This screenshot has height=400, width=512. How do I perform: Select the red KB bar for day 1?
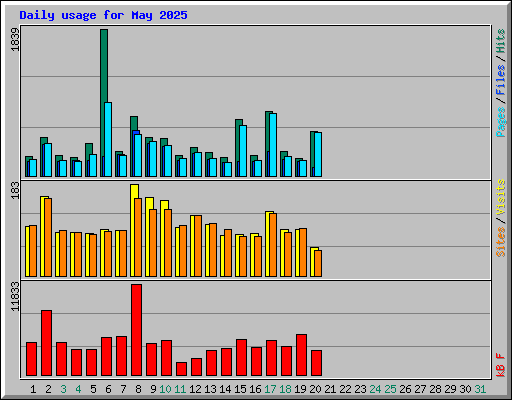tap(31, 359)
